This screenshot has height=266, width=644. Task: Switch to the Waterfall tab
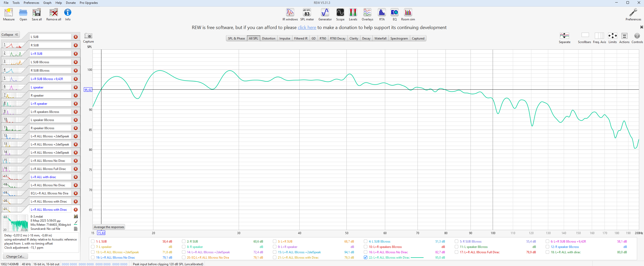click(380, 38)
